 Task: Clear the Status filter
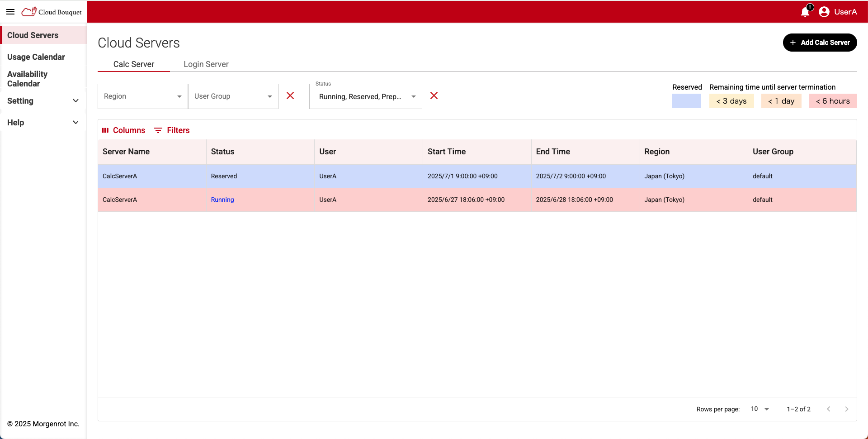pyautogui.click(x=434, y=96)
